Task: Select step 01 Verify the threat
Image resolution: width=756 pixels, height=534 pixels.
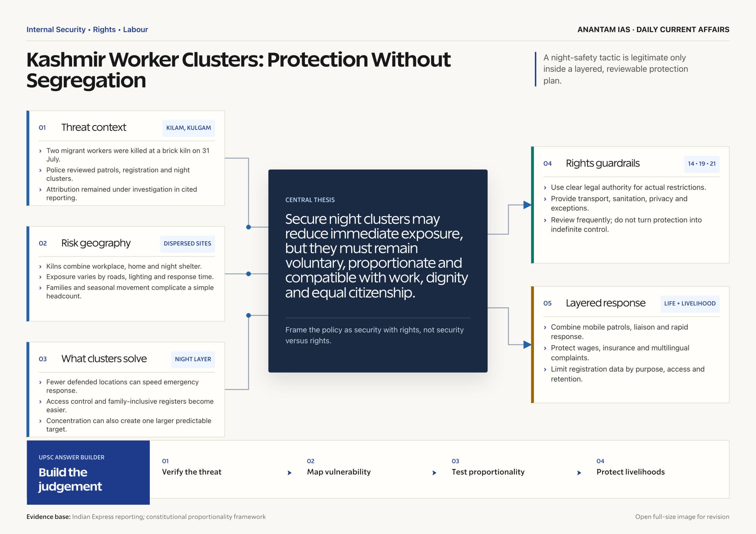Action: tap(192, 467)
